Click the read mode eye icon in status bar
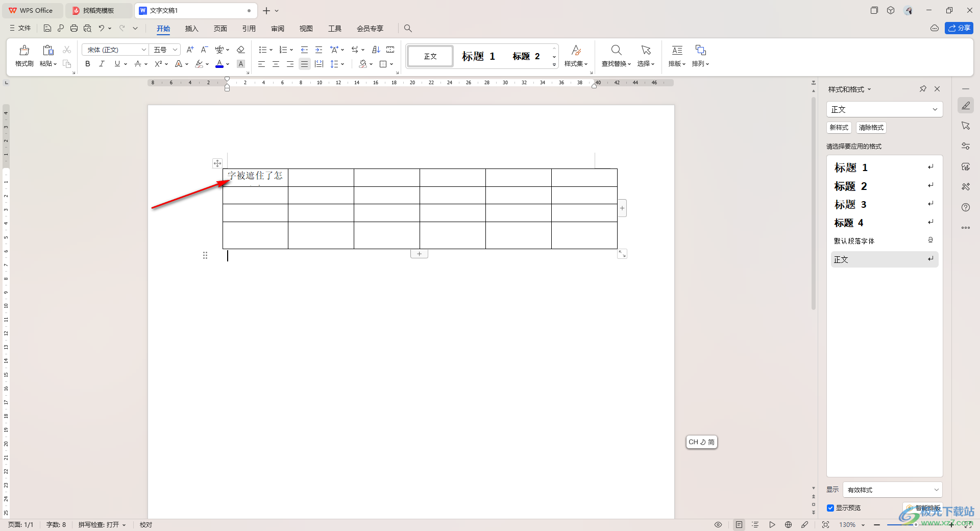Image resolution: width=980 pixels, height=531 pixels. [x=718, y=524]
